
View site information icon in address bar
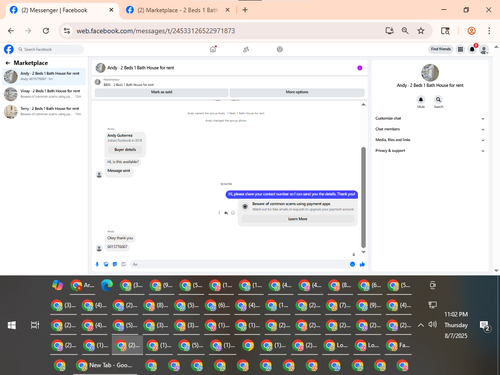(67, 31)
